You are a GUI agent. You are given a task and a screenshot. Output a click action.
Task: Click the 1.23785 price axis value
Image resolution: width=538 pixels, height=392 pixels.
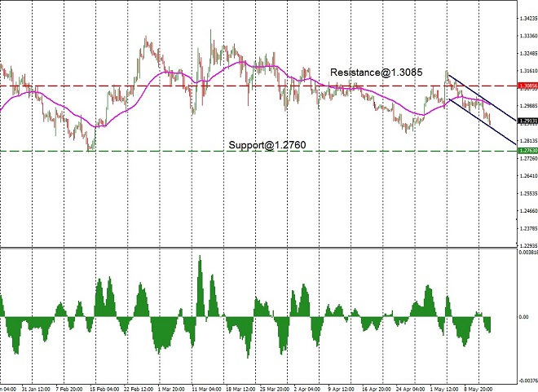pos(528,228)
